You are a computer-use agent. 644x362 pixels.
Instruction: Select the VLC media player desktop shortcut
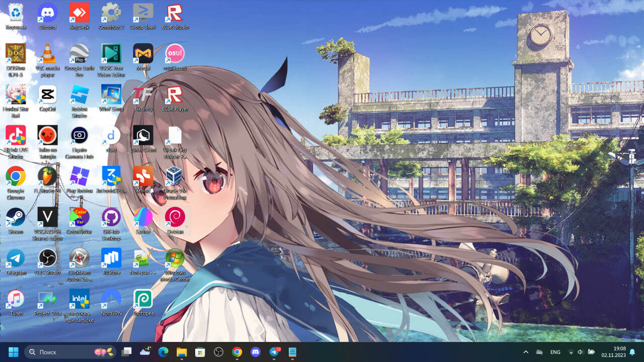coord(47,54)
